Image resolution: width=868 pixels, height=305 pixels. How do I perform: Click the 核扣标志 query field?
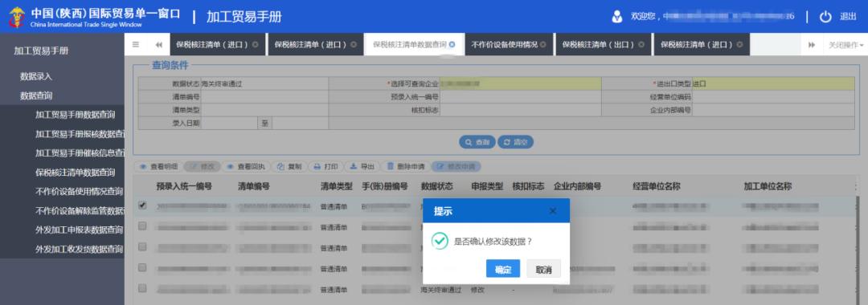[x=521, y=110]
